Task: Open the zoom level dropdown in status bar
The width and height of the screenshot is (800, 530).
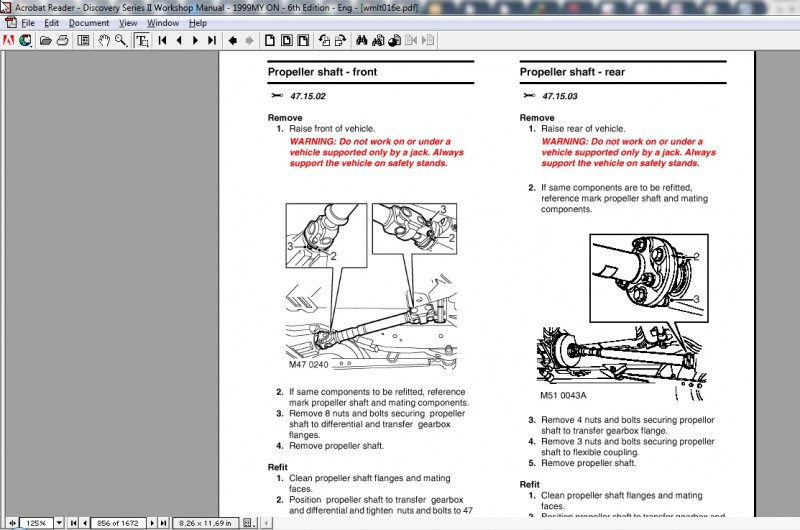Action: (60, 522)
